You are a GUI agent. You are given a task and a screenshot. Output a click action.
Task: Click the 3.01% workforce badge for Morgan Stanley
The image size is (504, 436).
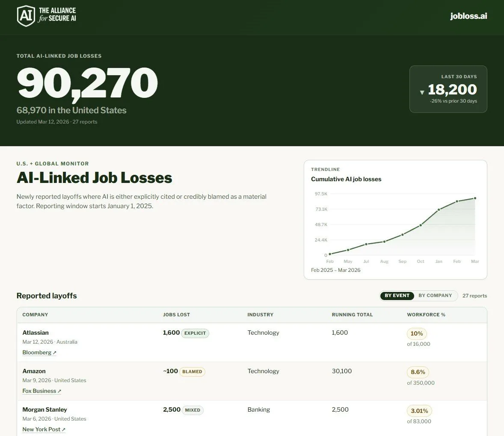click(x=419, y=411)
